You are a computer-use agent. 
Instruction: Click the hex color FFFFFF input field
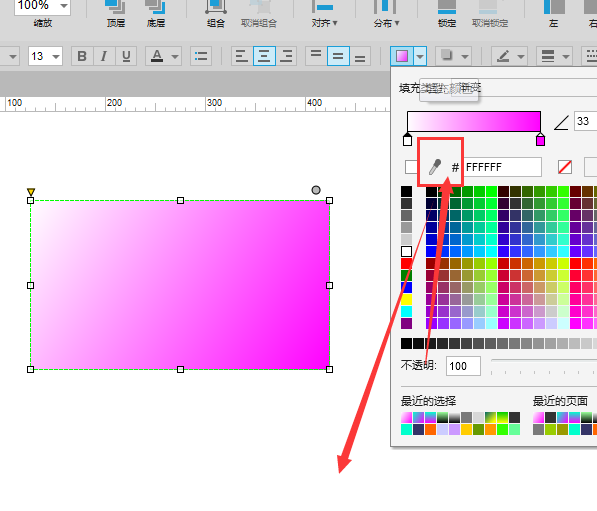[x=502, y=167]
